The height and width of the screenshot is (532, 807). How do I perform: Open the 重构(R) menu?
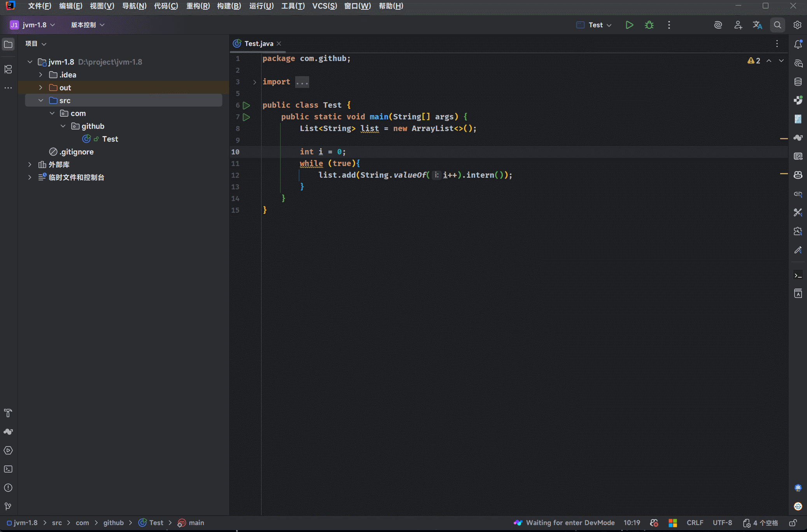click(x=198, y=6)
